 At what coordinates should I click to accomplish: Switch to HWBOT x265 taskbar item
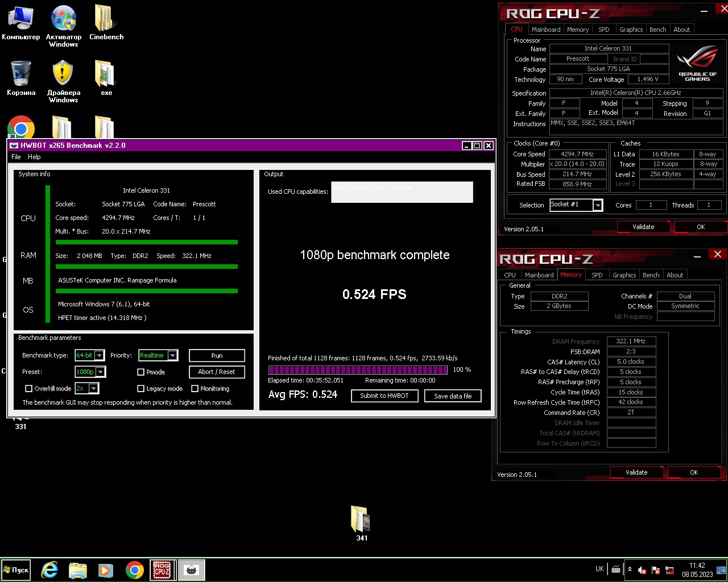point(191,569)
